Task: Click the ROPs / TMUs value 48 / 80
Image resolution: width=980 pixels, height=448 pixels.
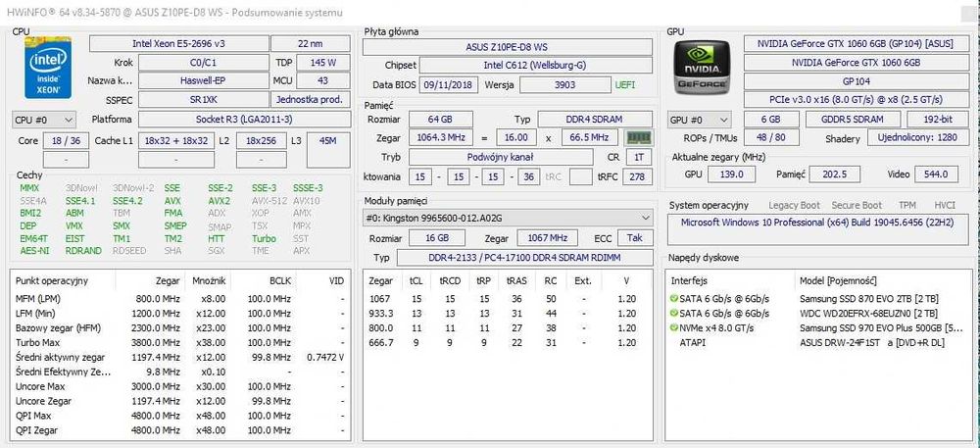Action: point(771,138)
